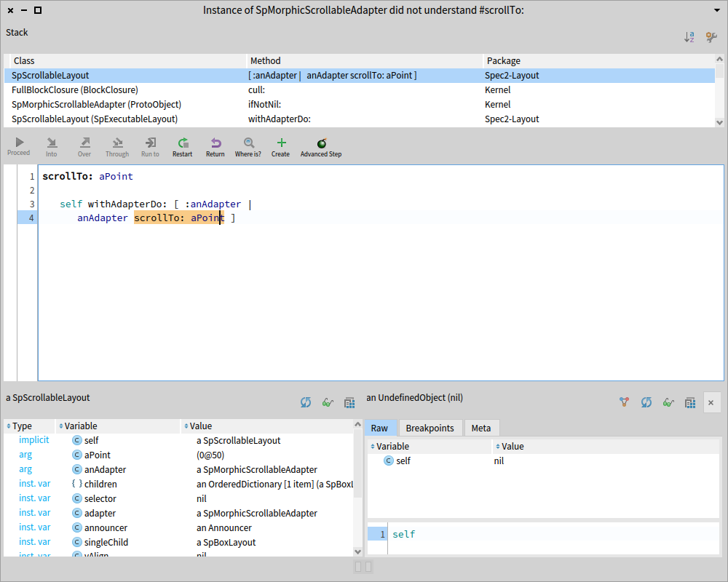Select the selector variable row
Image resolution: width=728 pixels, height=582 pixels.
179,498
